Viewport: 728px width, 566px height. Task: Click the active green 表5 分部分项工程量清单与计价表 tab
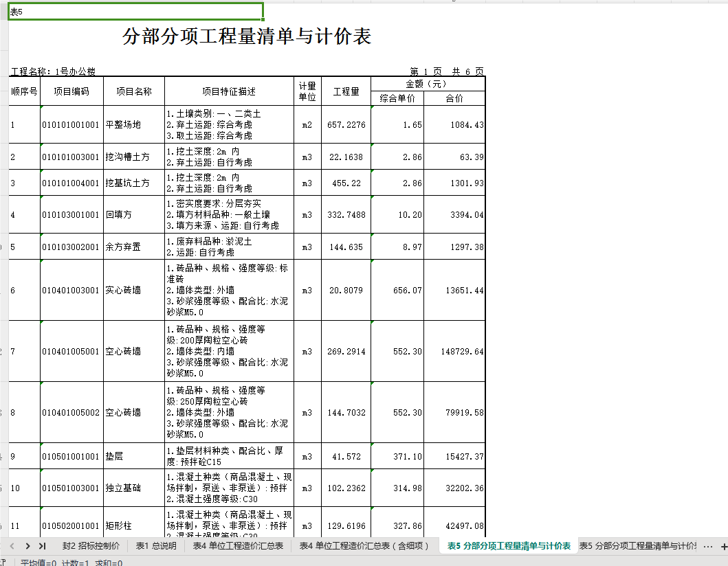[509, 546]
